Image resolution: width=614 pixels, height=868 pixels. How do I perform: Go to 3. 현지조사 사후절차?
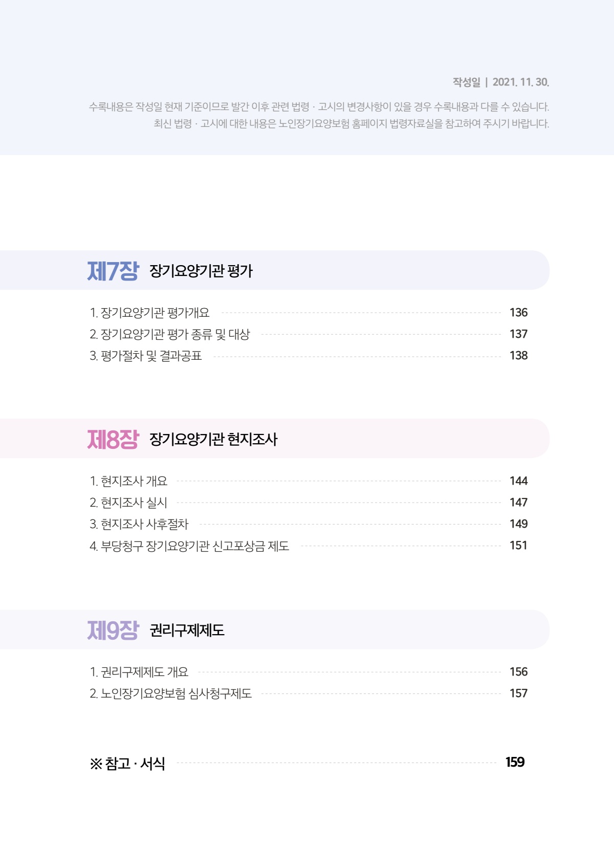139,524
